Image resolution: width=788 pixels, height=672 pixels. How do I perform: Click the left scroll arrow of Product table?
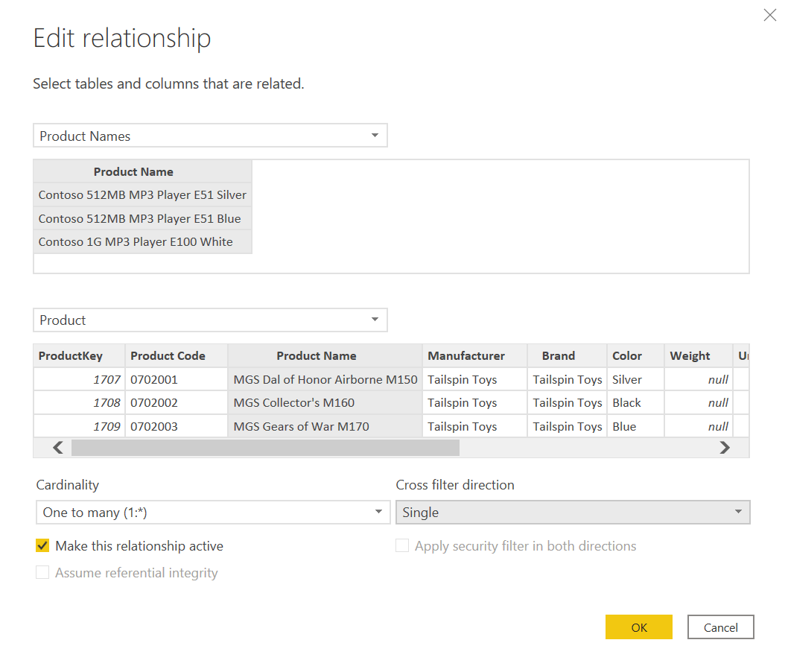[x=58, y=447]
